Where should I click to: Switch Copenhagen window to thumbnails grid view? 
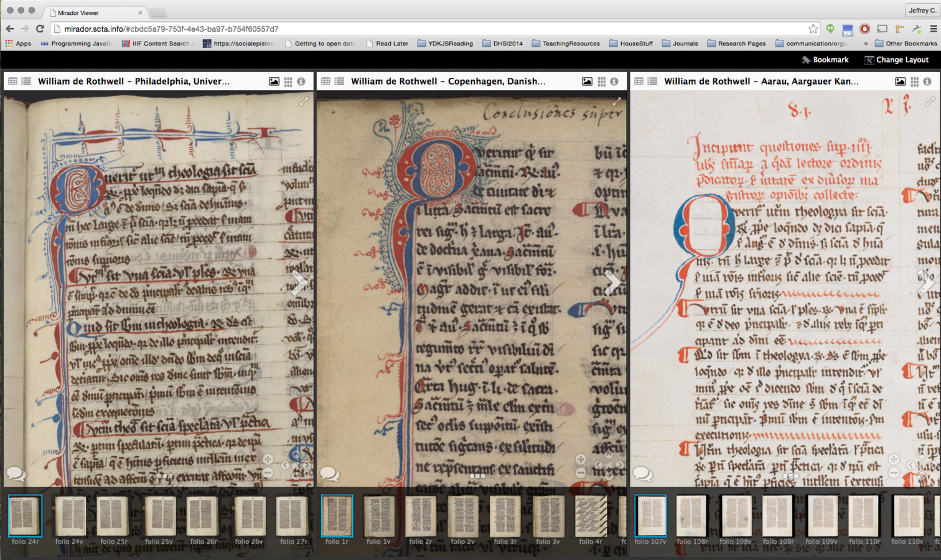click(x=601, y=82)
